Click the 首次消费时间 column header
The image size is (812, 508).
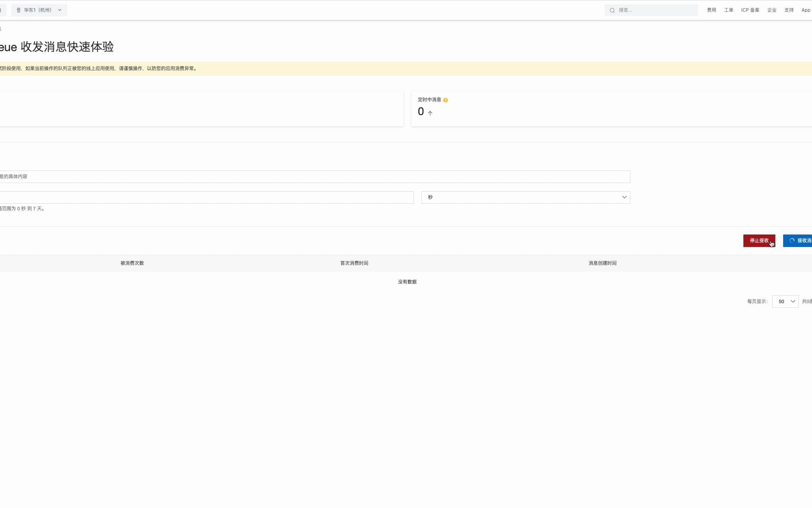point(354,263)
